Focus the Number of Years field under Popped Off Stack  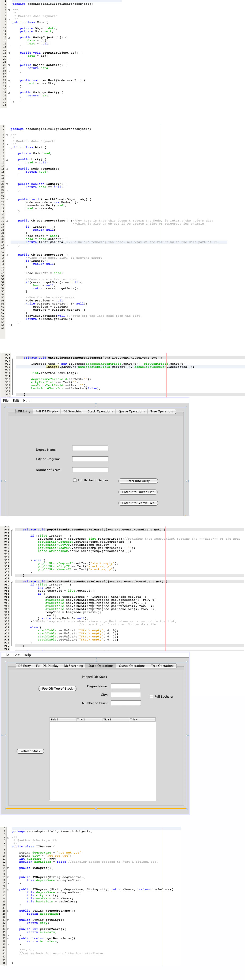[x=125, y=703]
